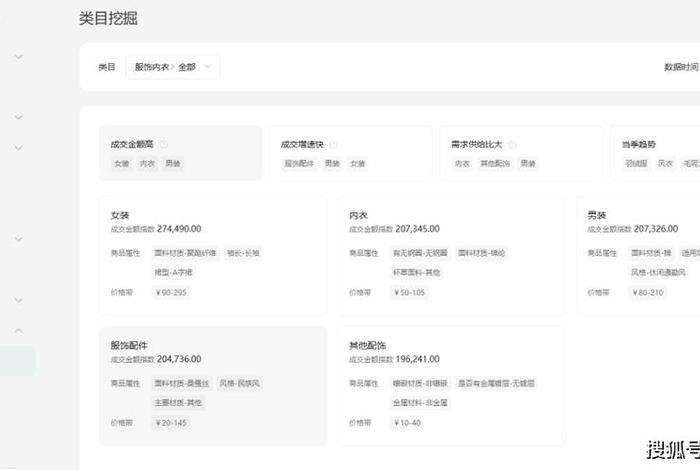
Task: Click the 204,736.00 index value
Action: 179,359
